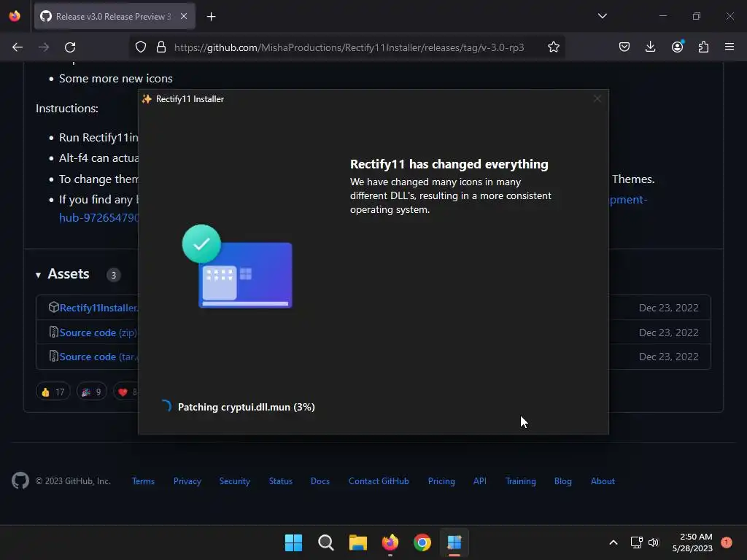Reload the GitHub release page
Viewport: 747px width, 560px height.
[70, 47]
